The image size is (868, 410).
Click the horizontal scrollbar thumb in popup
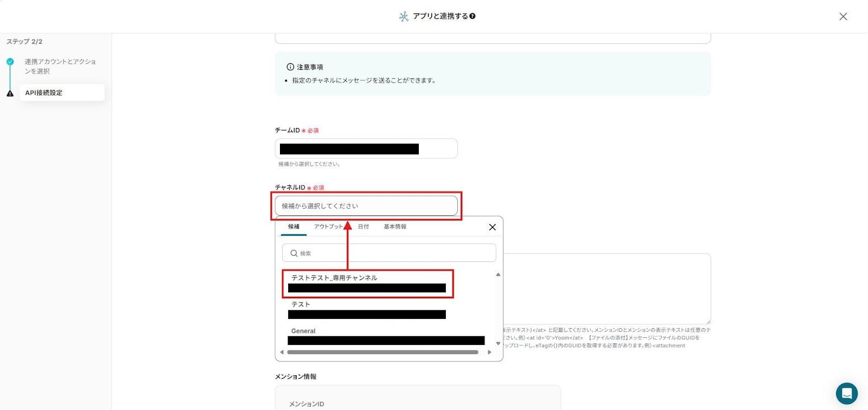point(382,353)
